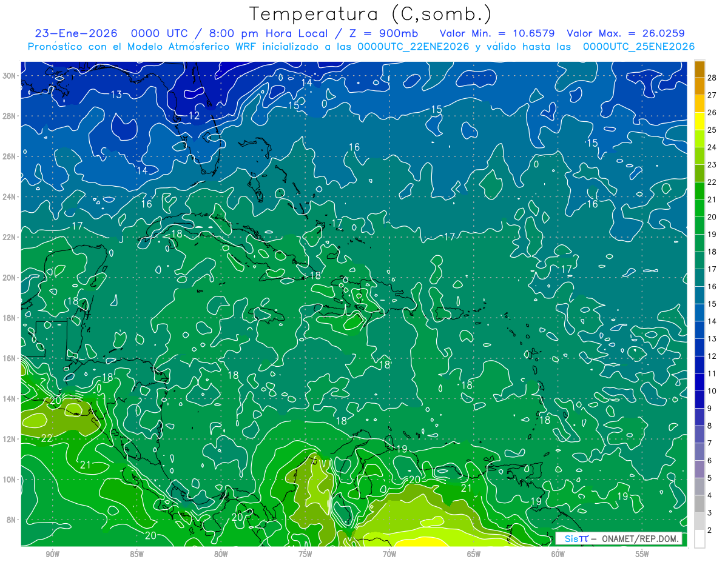Click the 24N latitude axis label
728x562 pixels.
[x=10, y=197]
